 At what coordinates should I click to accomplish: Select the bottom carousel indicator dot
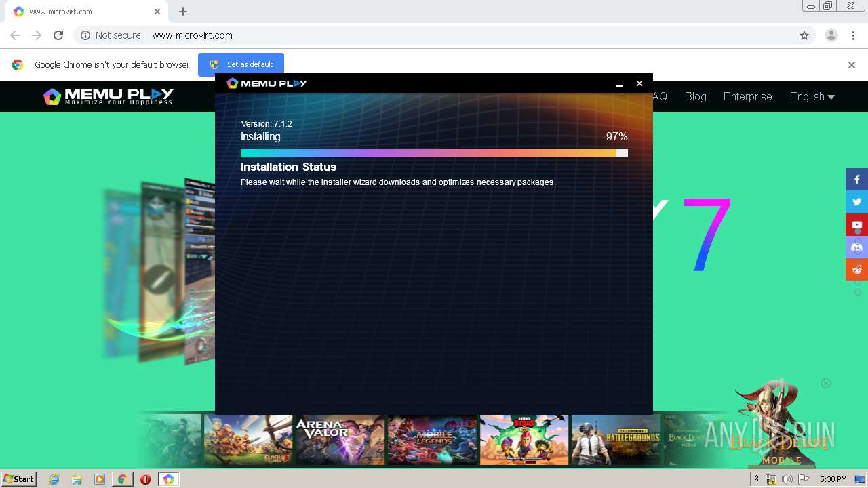(x=857, y=292)
